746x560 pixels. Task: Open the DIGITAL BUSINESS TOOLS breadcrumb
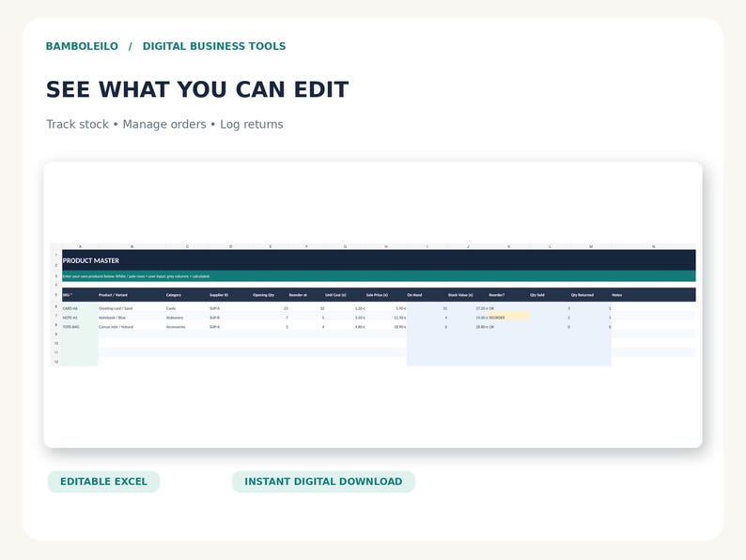[x=214, y=46]
